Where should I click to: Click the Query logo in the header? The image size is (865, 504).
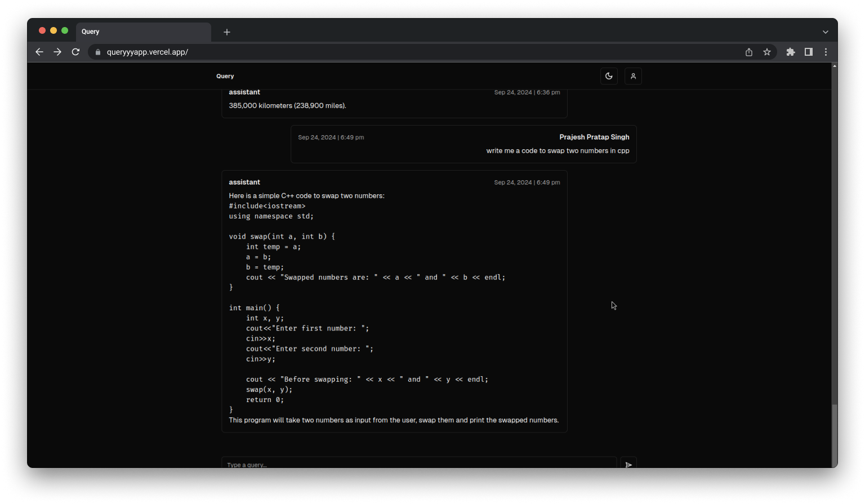[225, 76]
